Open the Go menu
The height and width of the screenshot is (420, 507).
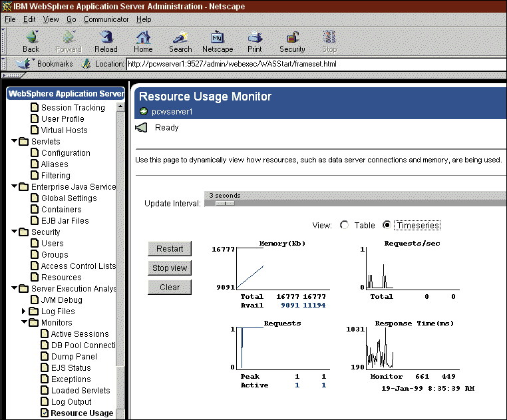71,19
